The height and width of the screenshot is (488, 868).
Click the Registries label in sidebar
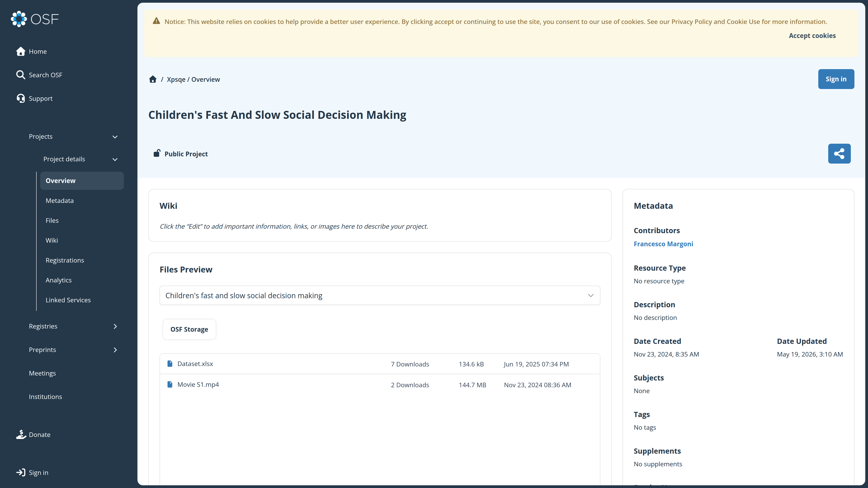(x=43, y=326)
